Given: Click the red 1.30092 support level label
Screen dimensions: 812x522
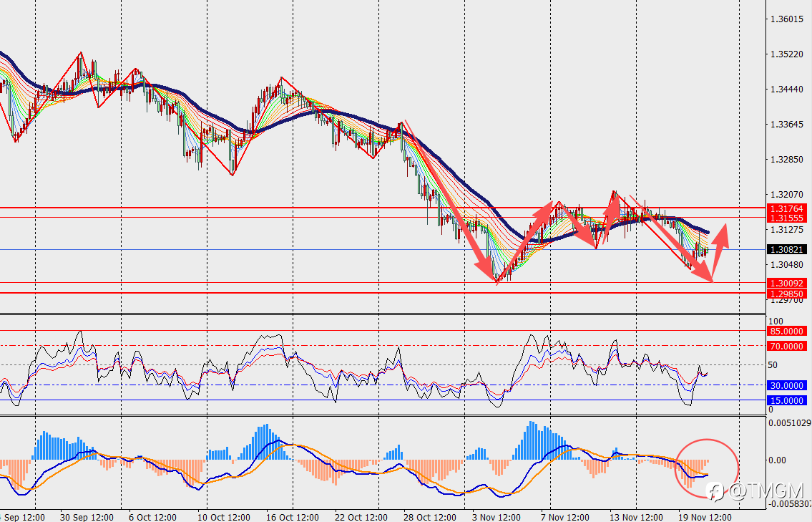Looking at the screenshot, I should pos(786,283).
